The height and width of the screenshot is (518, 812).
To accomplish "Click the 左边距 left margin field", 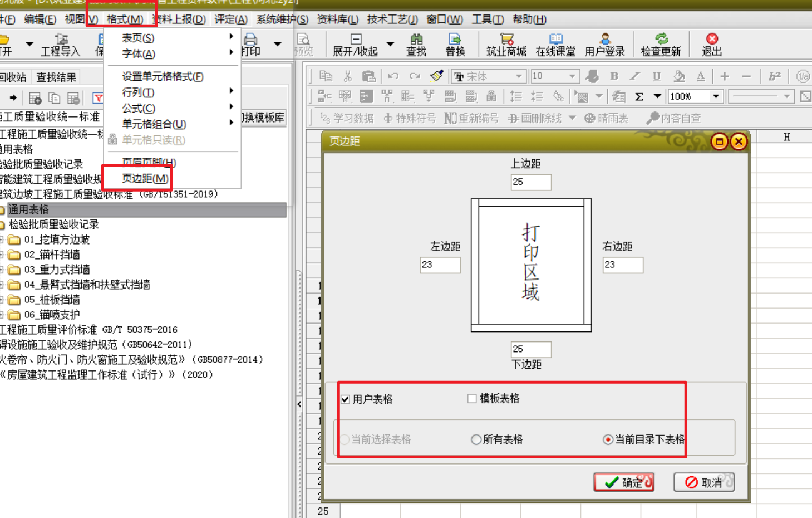I will coord(440,265).
